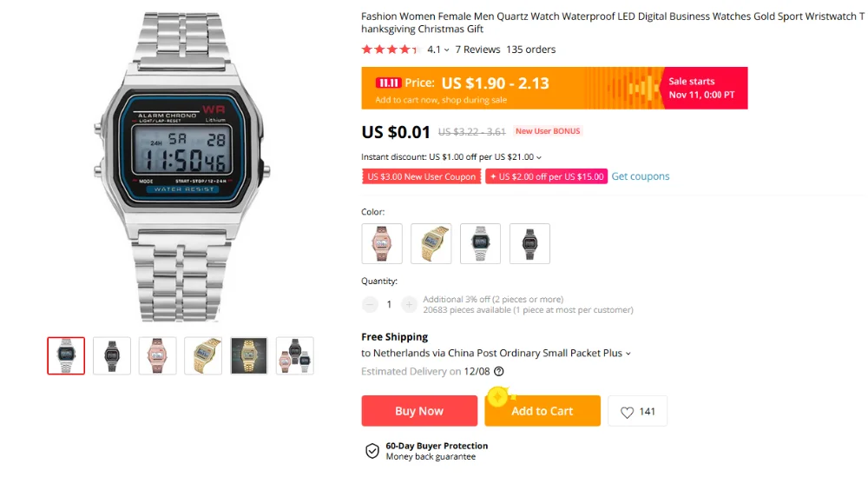Choose the black watch color option

pos(529,244)
